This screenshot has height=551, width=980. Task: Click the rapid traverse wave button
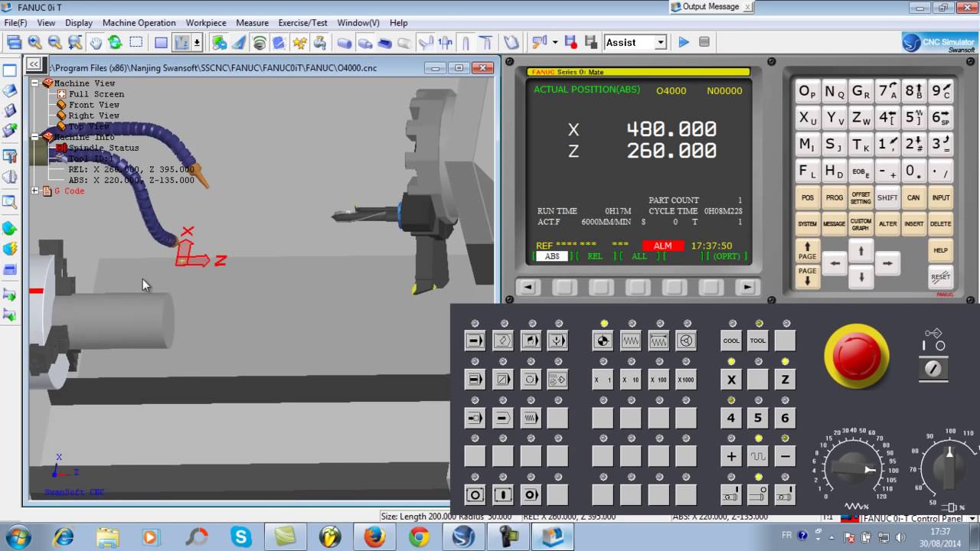click(757, 456)
